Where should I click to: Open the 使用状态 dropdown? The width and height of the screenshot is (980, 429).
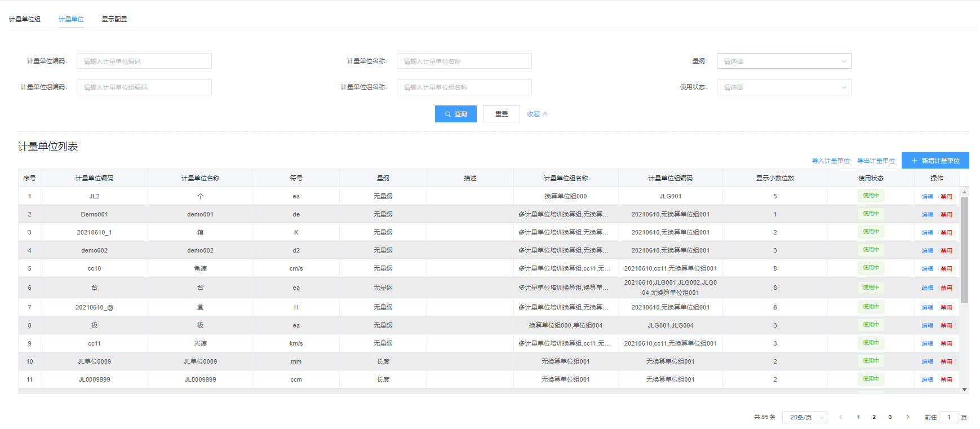coord(783,87)
